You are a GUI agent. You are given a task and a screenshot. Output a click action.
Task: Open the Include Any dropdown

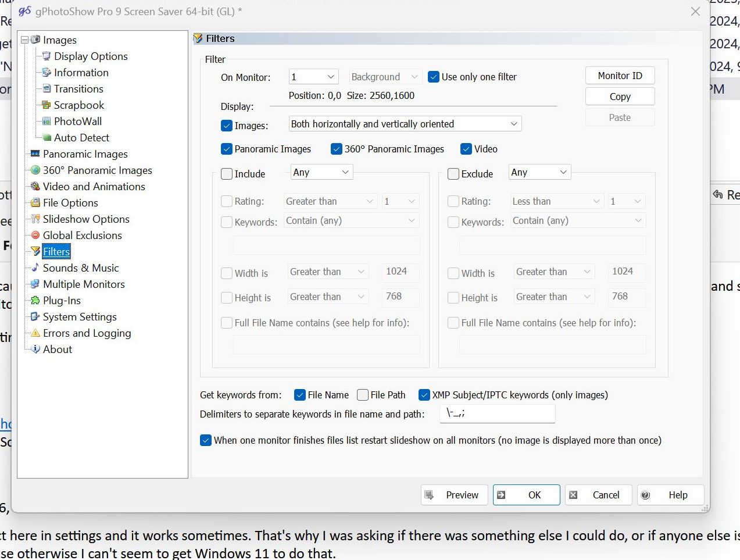tap(321, 172)
